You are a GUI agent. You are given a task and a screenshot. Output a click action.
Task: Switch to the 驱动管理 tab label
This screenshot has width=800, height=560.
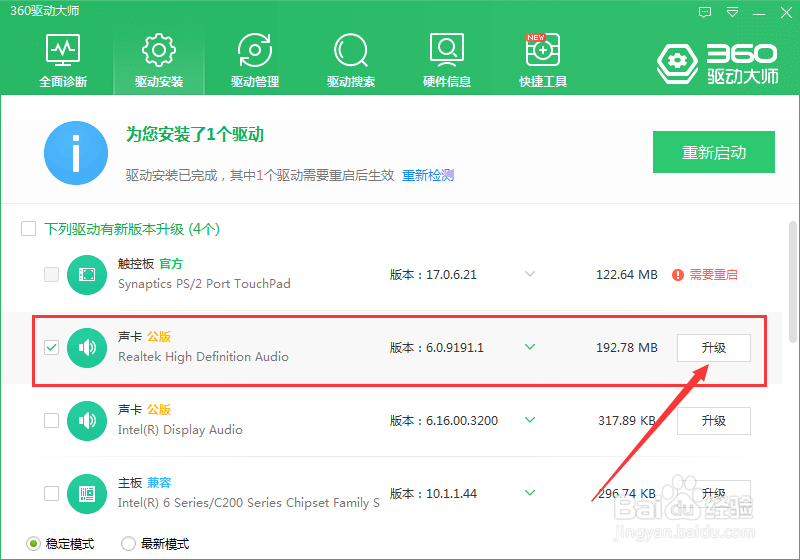pyautogui.click(x=255, y=82)
